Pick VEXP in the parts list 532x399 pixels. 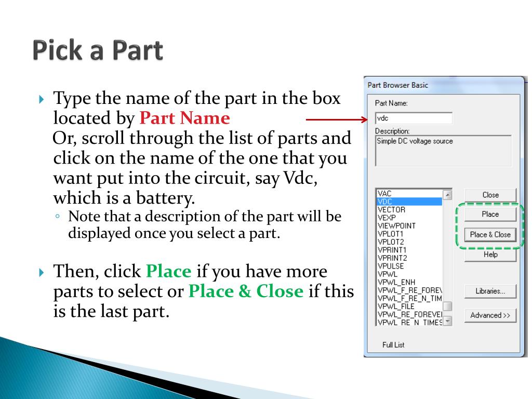pos(409,218)
